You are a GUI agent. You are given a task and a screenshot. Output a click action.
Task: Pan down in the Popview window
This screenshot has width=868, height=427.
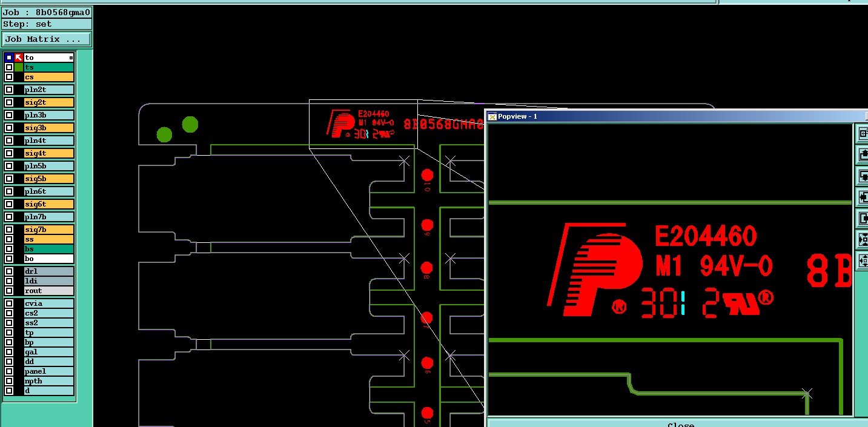click(x=863, y=176)
